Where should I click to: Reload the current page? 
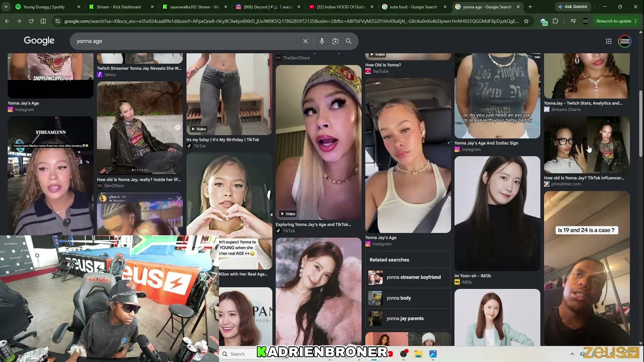point(31,21)
